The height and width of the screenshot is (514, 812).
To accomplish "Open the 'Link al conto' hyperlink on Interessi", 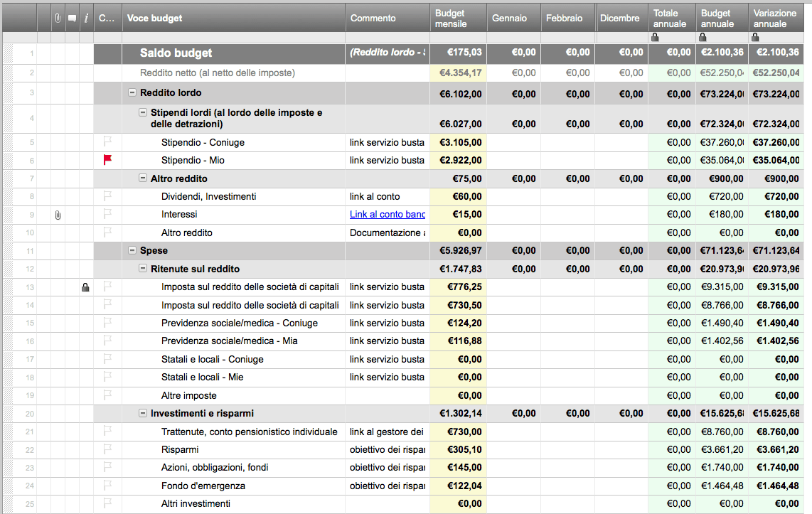I will tap(388, 215).
